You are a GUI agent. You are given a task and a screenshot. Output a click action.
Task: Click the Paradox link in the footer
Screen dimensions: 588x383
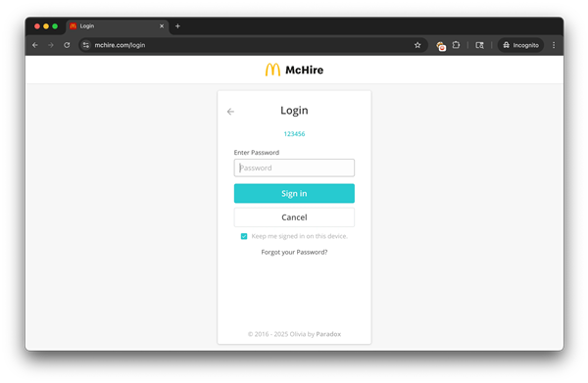[x=328, y=334]
